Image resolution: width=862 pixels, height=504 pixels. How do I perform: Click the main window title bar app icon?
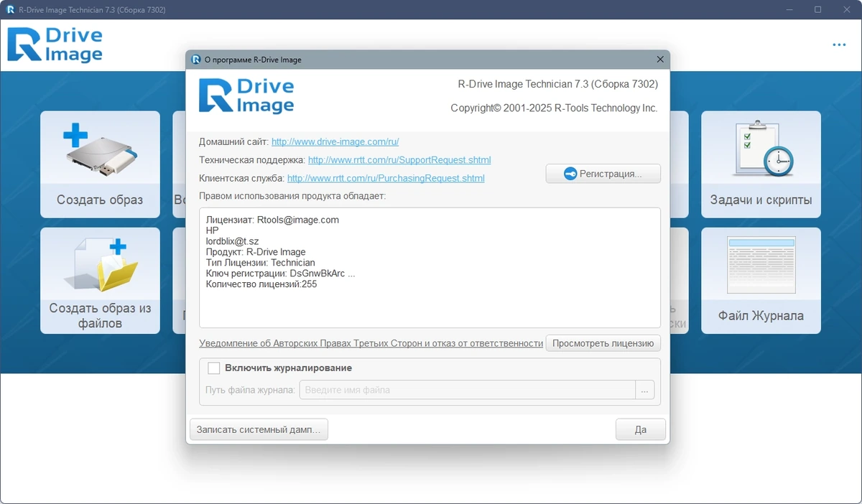coord(11,9)
